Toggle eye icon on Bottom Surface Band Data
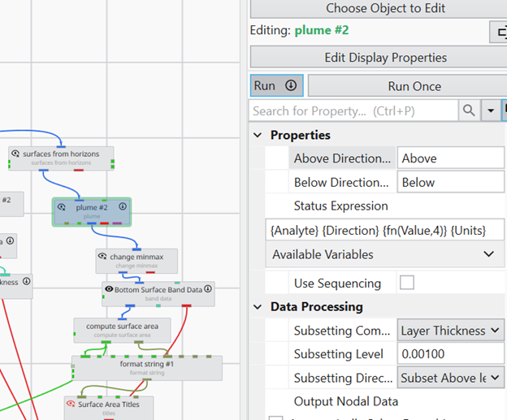The image size is (507, 420). (109, 289)
